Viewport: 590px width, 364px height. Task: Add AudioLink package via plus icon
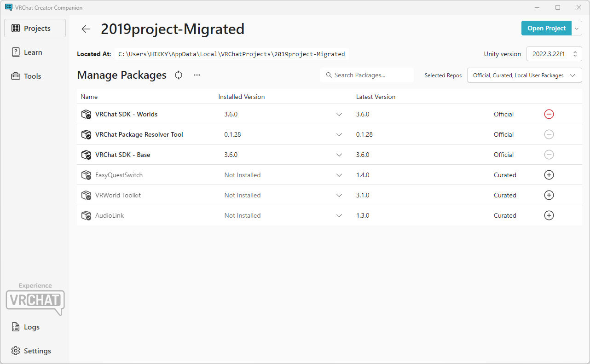(x=549, y=215)
